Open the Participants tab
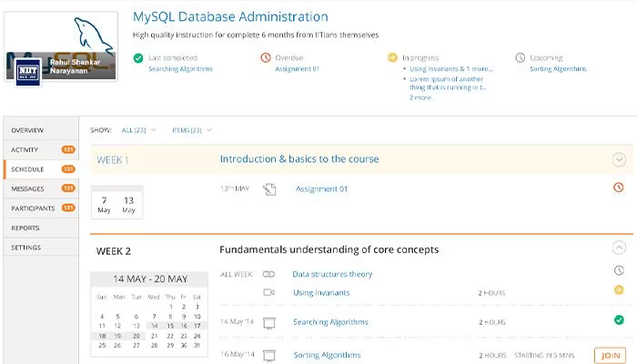The width and height of the screenshot is (637, 364). pos(41,208)
